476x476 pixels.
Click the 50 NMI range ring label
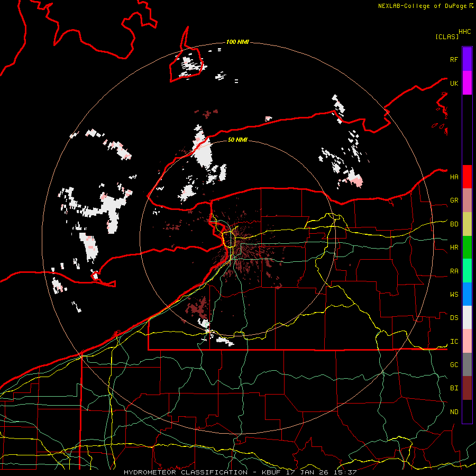[x=237, y=140]
